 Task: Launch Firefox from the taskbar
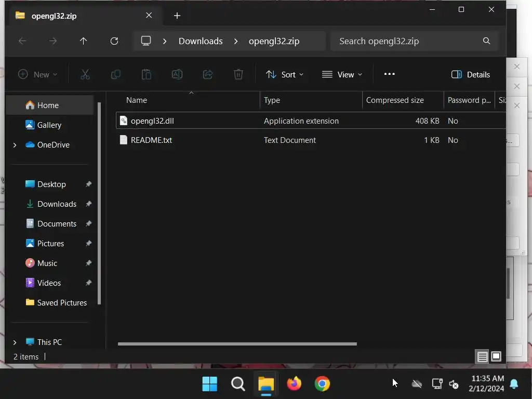coord(294,384)
